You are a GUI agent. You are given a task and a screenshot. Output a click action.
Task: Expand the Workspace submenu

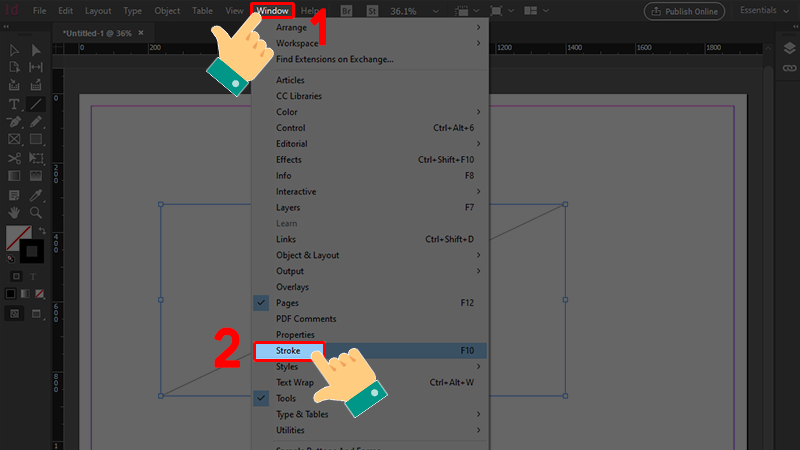tap(370, 43)
